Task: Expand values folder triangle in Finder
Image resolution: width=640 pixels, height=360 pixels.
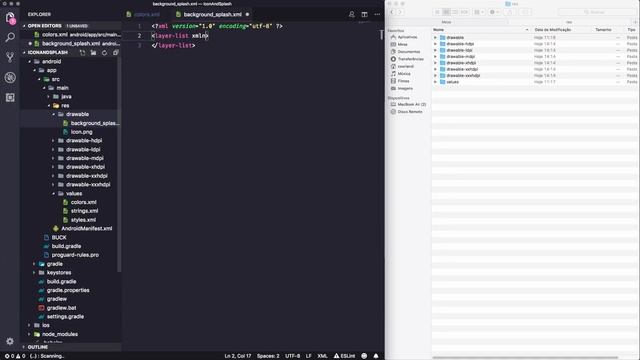Action: click(436, 82)
